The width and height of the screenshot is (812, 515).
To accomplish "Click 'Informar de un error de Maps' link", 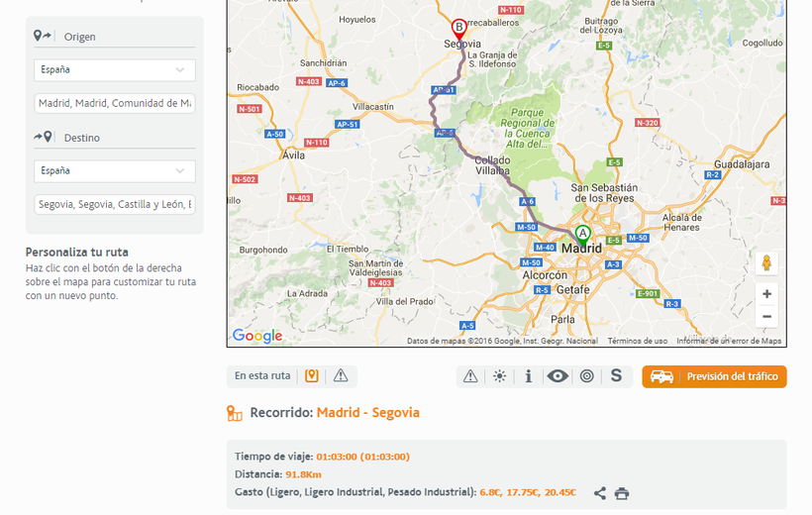I will (729, 341).
